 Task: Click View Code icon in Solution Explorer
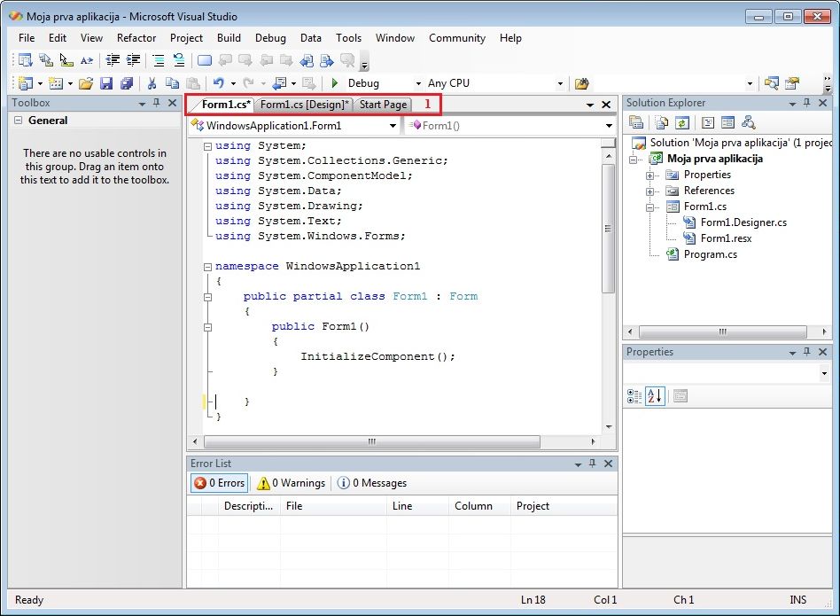tap(708, 122)
